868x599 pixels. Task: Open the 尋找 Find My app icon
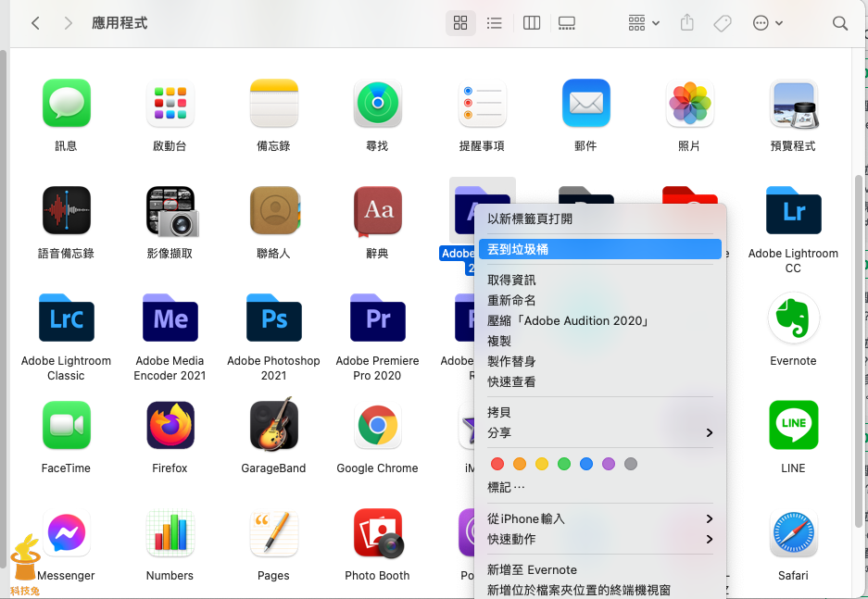[x=378, y=103]
